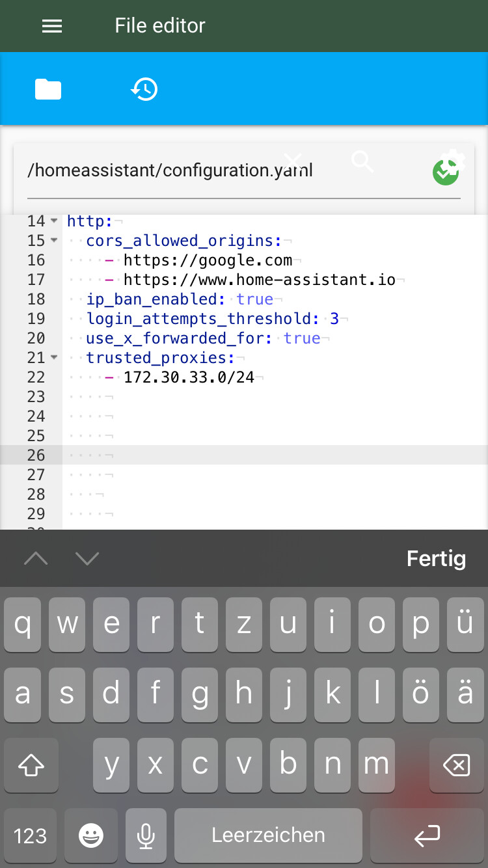Click the green checkmark save status icon
Screen dimensions: 488x868
[446, 173]
